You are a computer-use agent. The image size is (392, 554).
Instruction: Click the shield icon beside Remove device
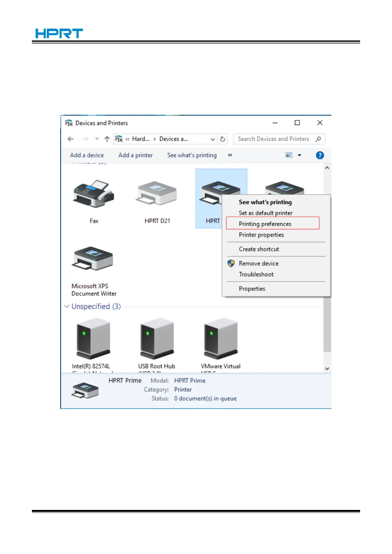click(x=231, y=264)
